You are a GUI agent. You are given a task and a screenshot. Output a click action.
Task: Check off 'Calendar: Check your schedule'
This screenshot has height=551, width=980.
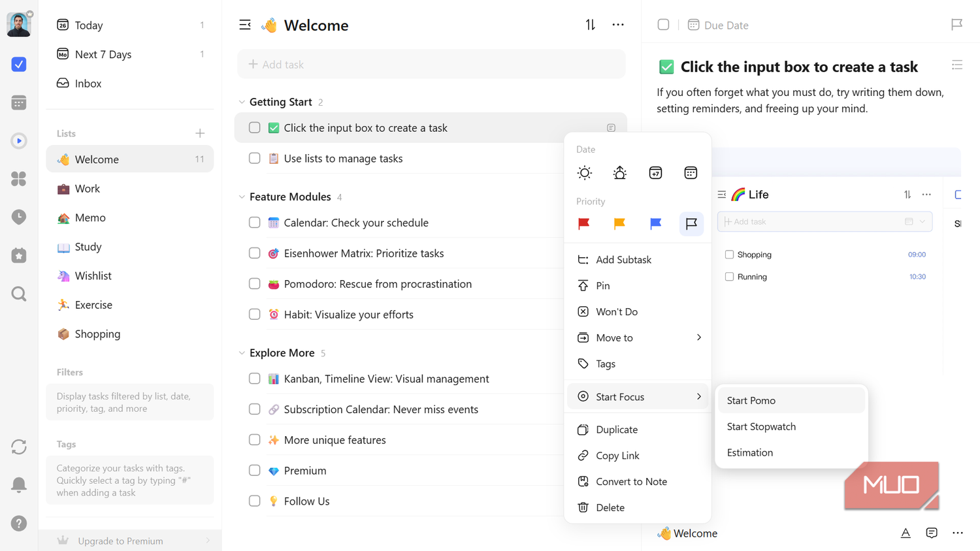(255, 223)
